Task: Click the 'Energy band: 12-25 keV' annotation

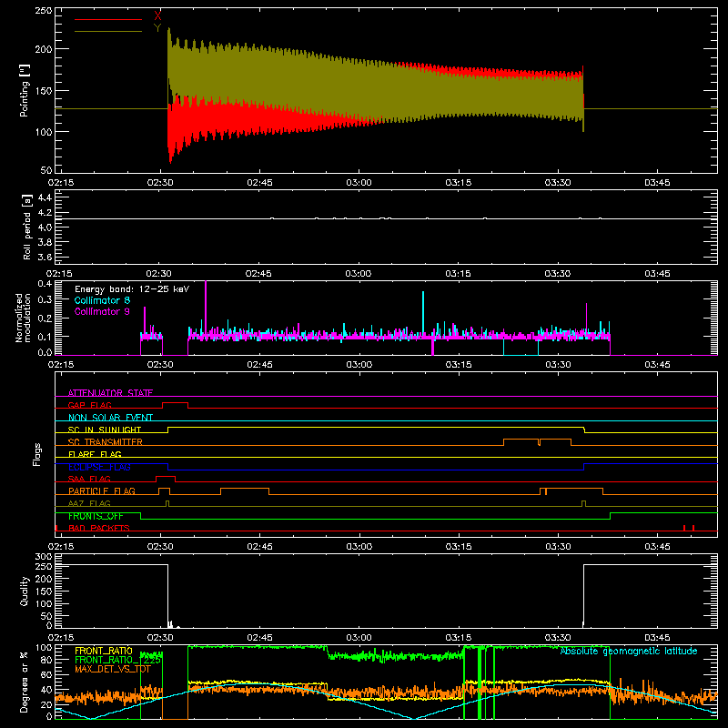Action: click(132, 289)
